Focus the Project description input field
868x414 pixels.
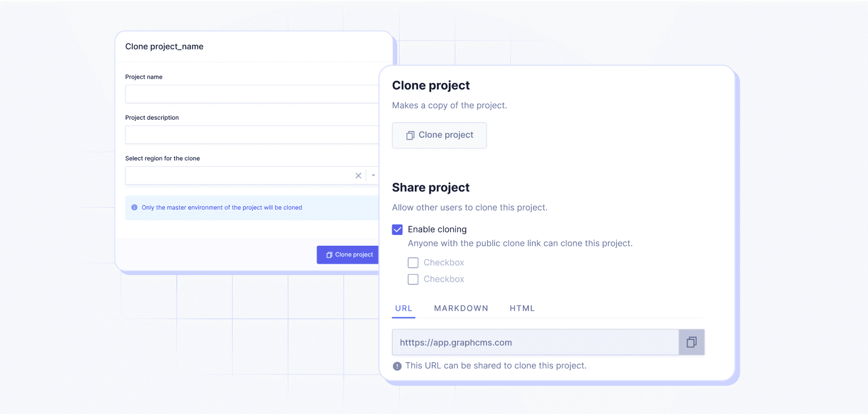[252, 134]
